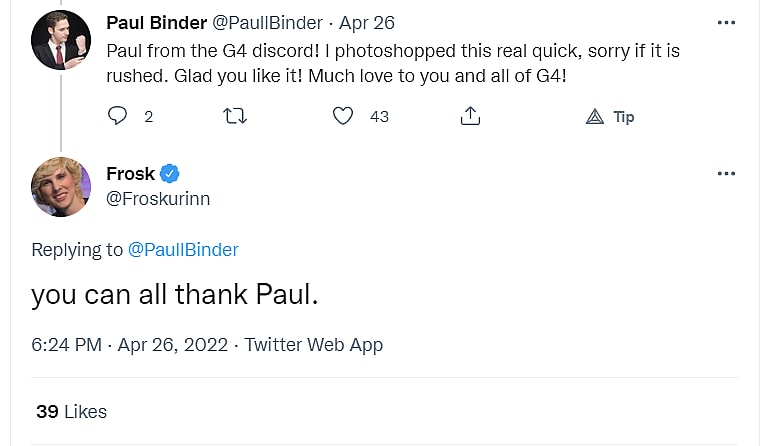The width and height of the screenshot is (768, 446).
Task: Click the Tip triangle icon
Action: (x=595, y=117)
